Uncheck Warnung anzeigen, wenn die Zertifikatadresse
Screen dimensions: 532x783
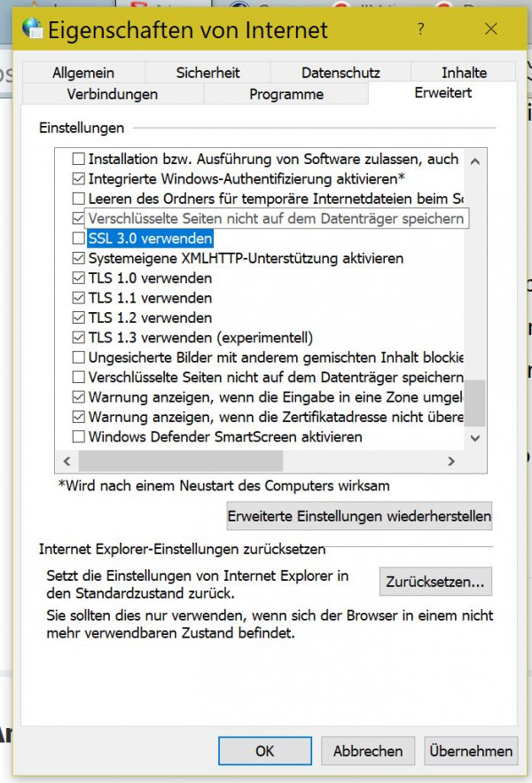pyautogui.click(x=78, y=417)
